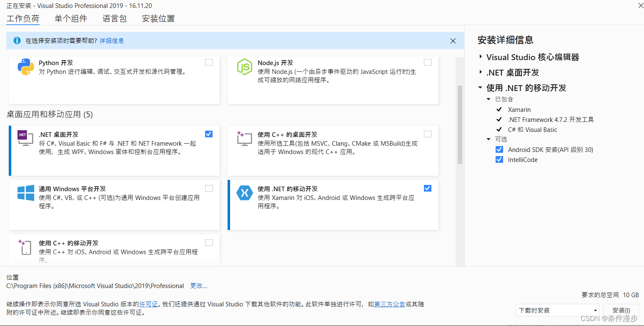This screenshot has width=644, height=326.
Task: Click the install path C:\Program Files (x86) text
Action: [x=95, y=286]
